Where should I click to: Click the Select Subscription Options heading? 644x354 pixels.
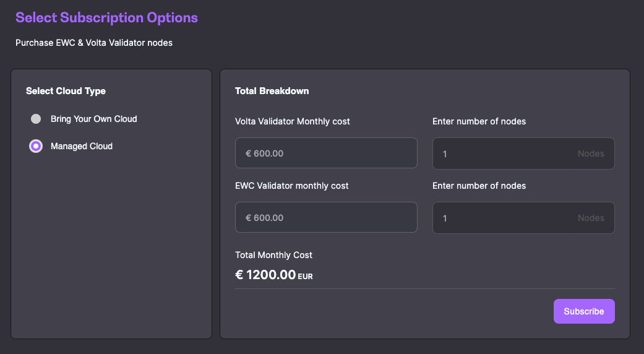point(106,17)
